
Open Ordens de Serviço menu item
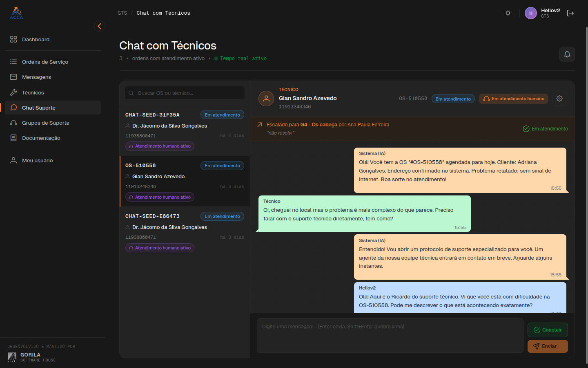coord(53,62)
